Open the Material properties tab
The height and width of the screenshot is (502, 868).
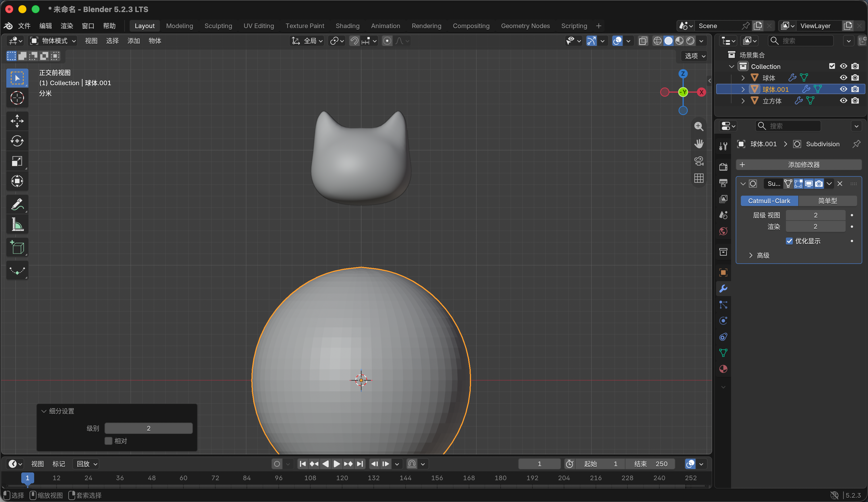(x=723, y=369)
